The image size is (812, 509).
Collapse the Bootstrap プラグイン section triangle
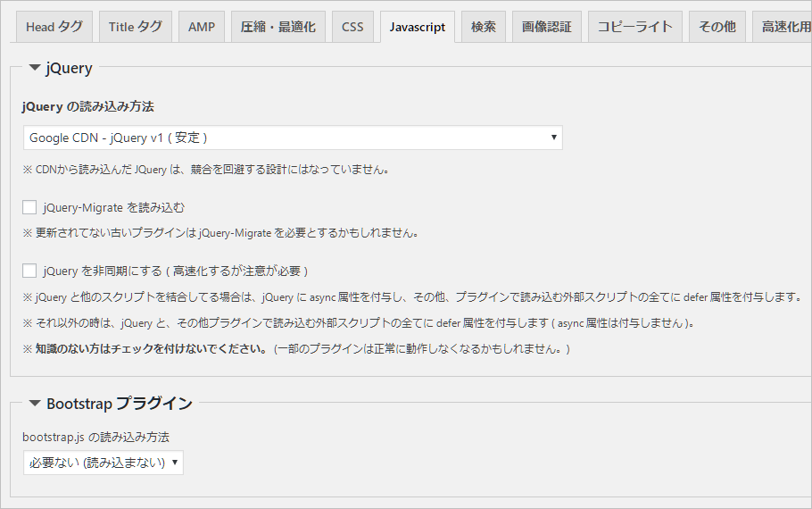[35, 403]
